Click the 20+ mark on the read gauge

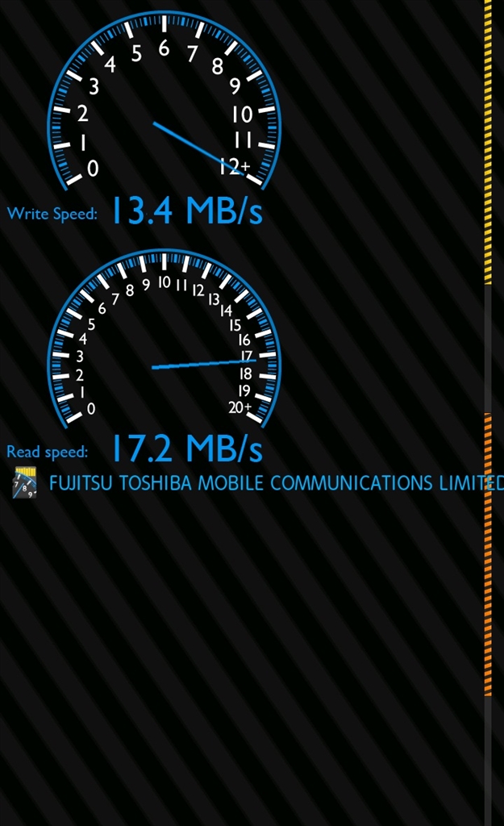click(240, 407)
